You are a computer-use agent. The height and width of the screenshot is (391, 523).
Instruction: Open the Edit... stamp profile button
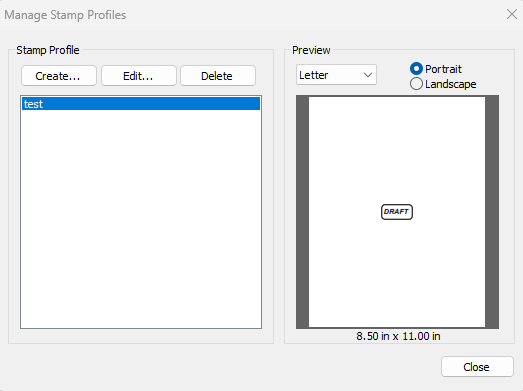(139, 76)
